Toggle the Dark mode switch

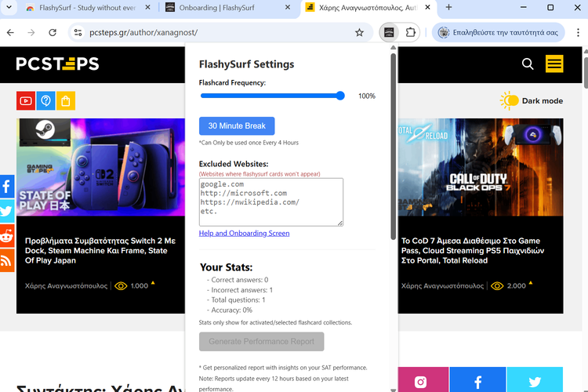(510, 100)
